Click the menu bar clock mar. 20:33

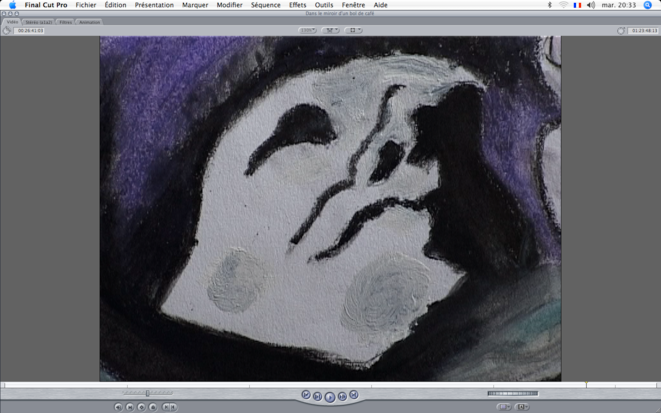618,5
